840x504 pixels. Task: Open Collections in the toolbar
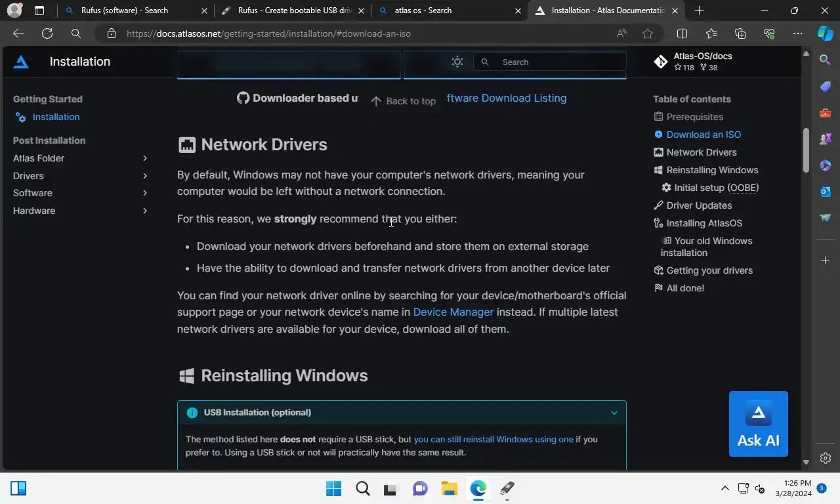pos(740,33)
